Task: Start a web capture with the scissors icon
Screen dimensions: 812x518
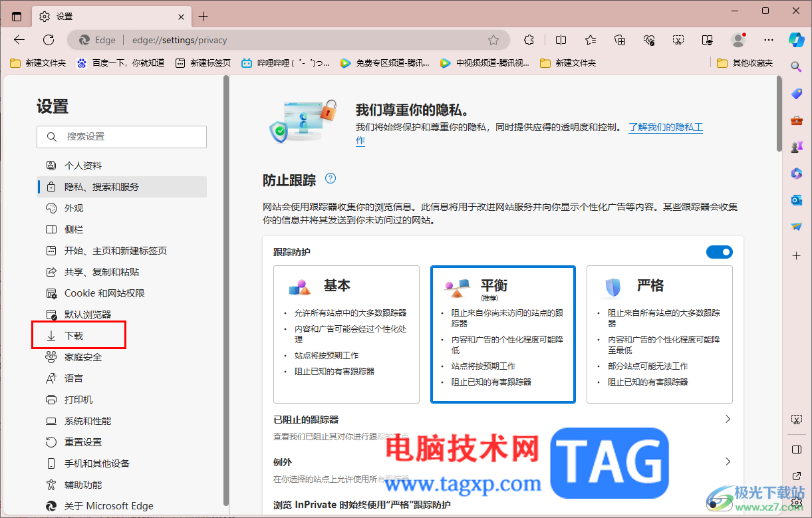Action: click(678, 40)
